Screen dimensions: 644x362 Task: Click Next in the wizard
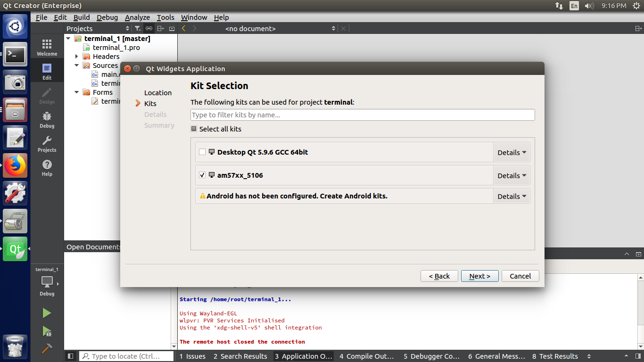480,276
